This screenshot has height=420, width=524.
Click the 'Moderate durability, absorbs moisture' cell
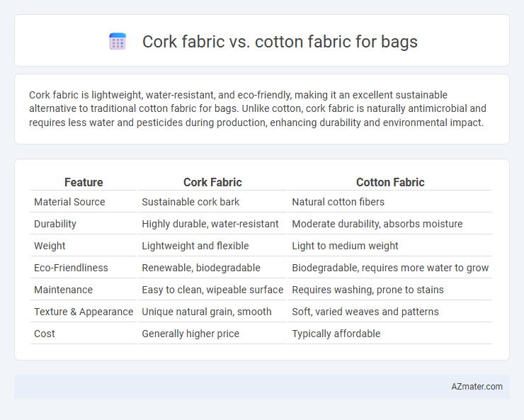(377, 224)
